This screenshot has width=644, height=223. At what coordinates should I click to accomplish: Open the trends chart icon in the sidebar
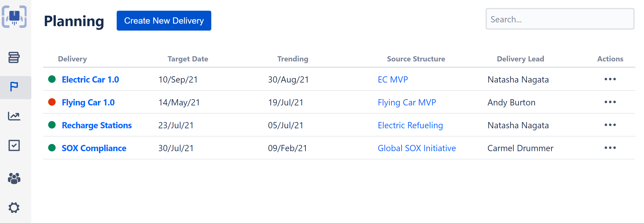14,116
